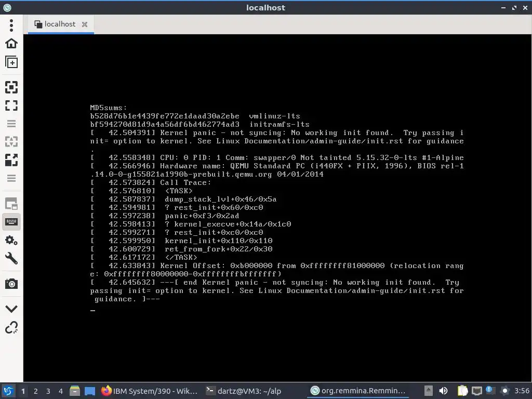The height and width of the screenshot is (399, 532).
Task: Switch to workspace 3
Action: coord(48,391)
